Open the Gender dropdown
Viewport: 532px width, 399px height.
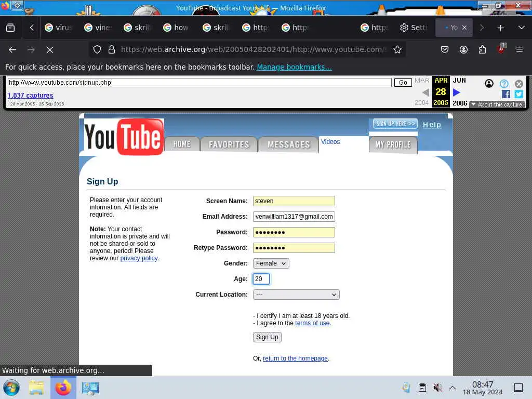coord(271,263)
